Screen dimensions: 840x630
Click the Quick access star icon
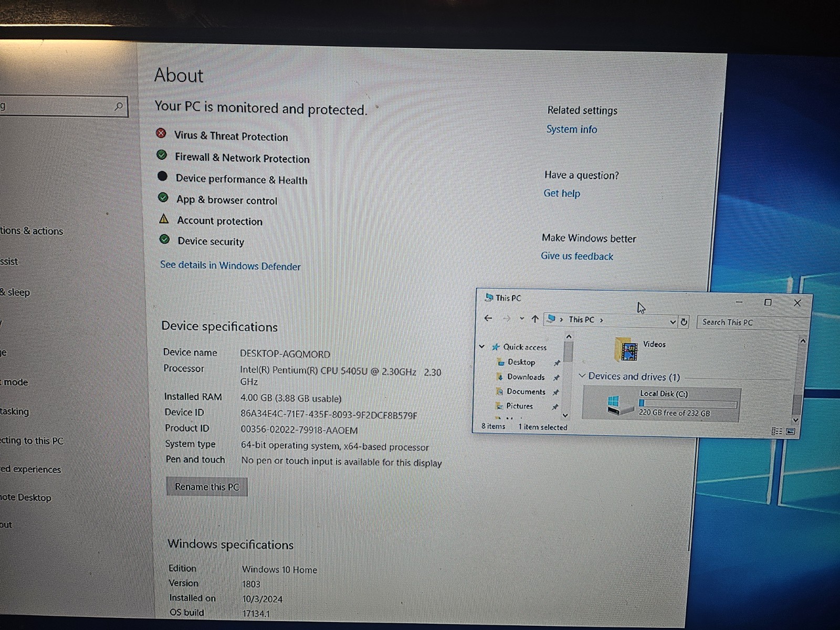[x=496, y=347]
